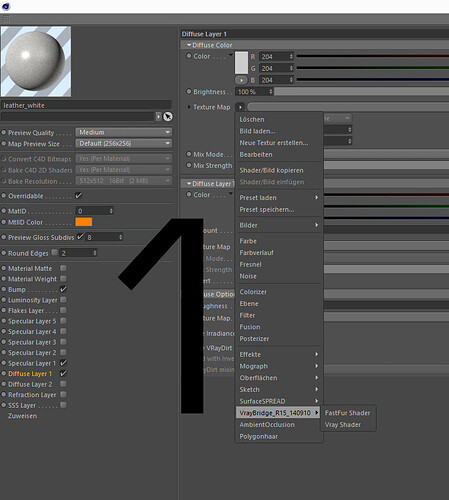Click the Color animation dot in Diffuse Color
The image size is (449, 500).
point(189,56)
